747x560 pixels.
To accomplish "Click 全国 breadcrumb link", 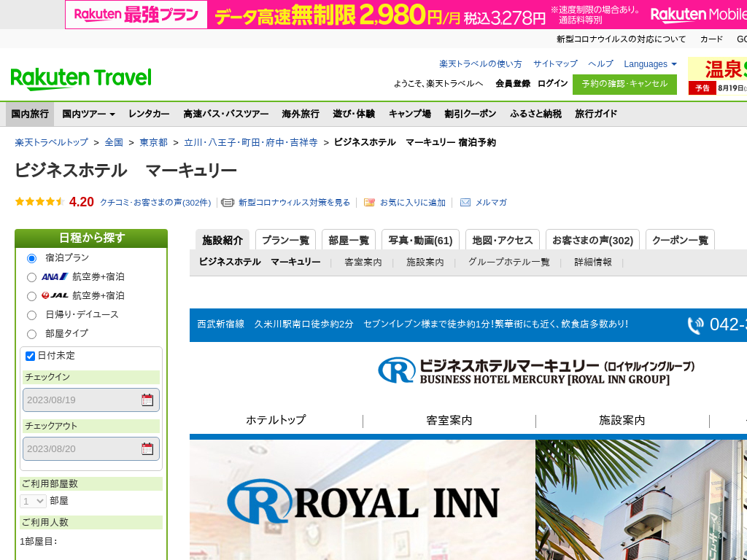I will [114, 142].
